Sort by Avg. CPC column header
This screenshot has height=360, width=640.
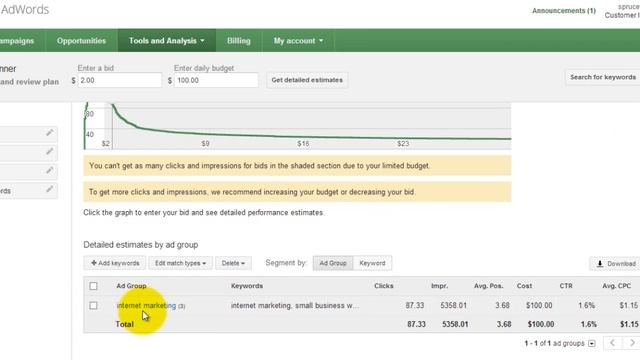click(616, 286)
